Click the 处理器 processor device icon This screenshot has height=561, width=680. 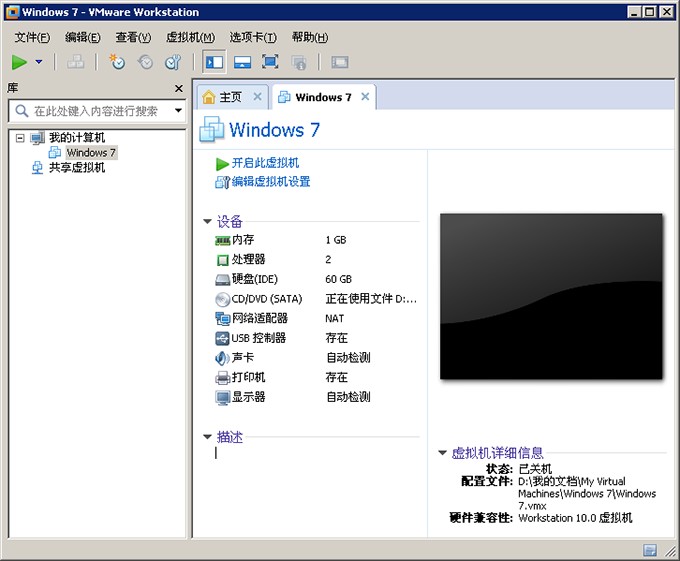click(x=222, y=260)
